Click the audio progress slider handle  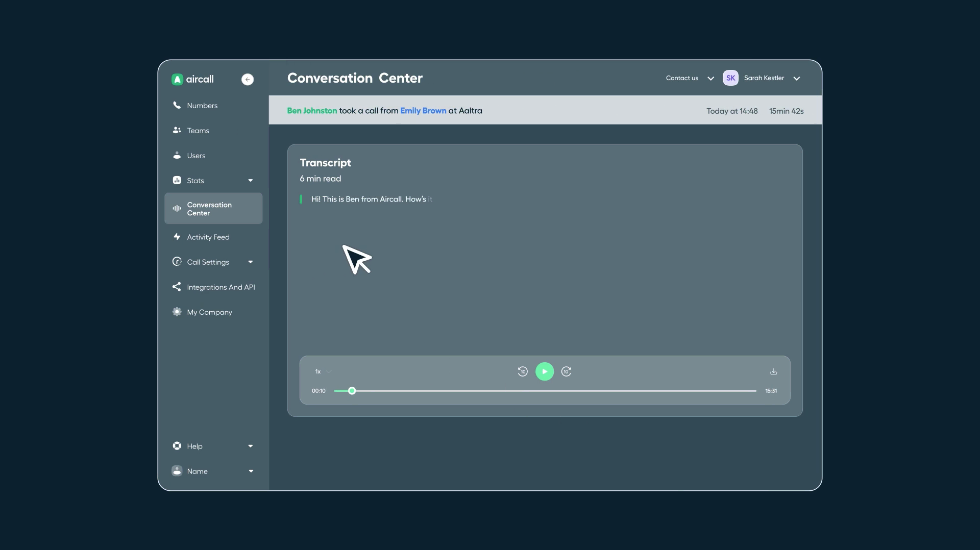(x=352, y=391)
